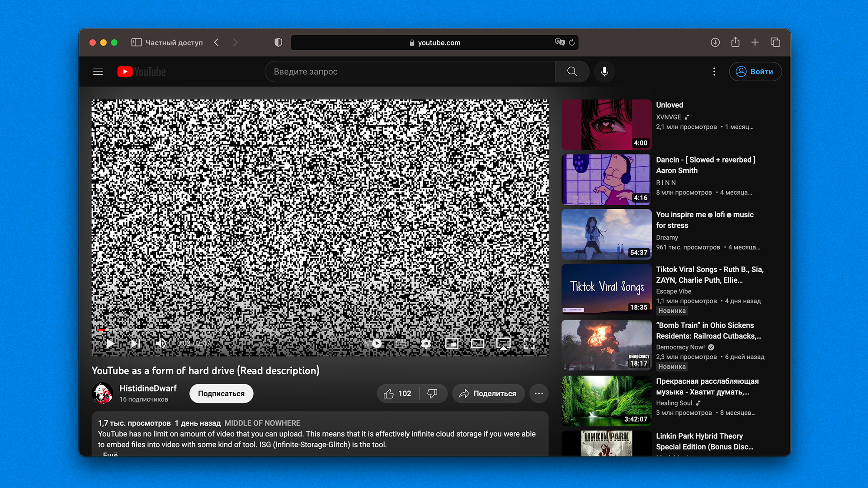Open Dancin Slowed + reverbed video title

tap(706, 165)
